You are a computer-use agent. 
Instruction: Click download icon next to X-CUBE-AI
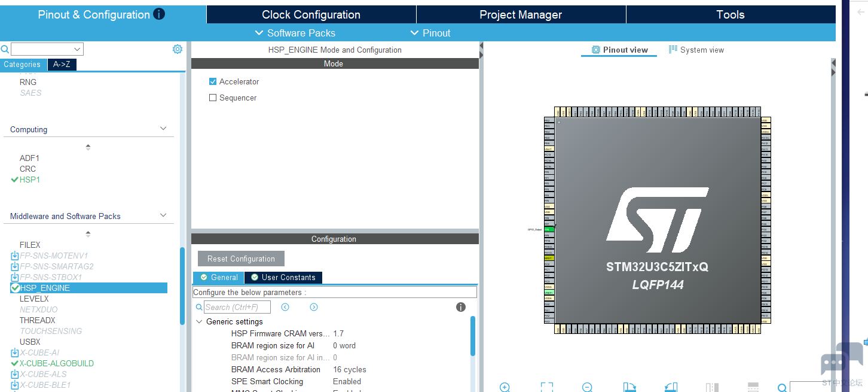pyautogui.click(x=15, y=353)
